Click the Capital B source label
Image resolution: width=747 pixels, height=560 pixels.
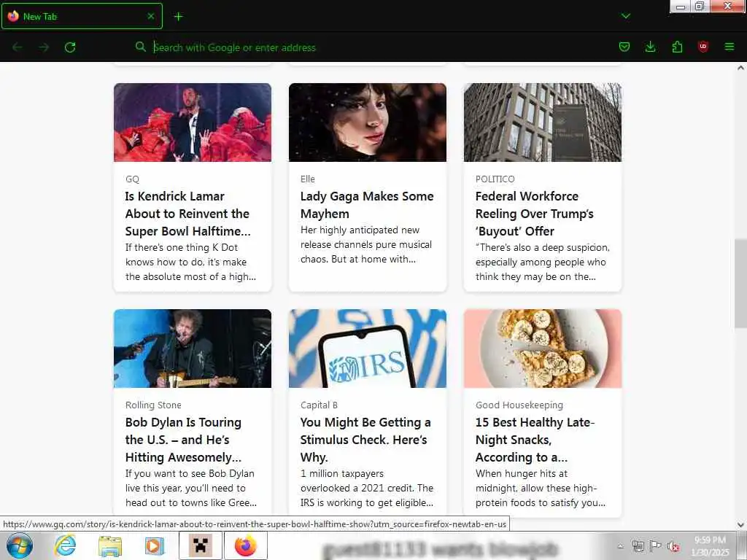(319, 405)
